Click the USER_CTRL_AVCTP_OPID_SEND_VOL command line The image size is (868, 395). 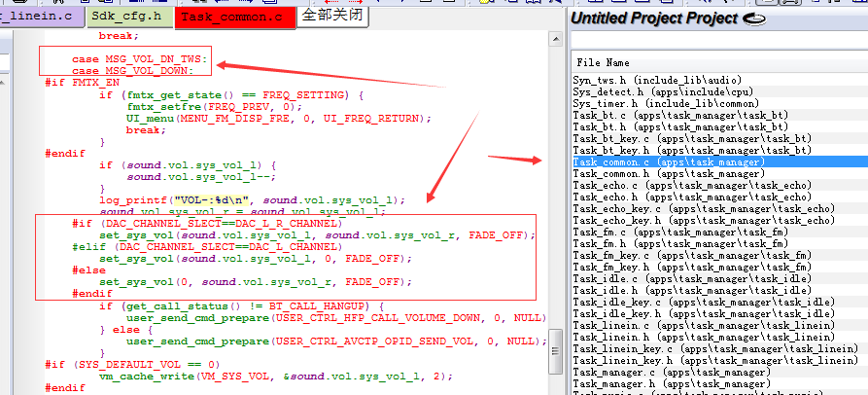(x=336, y=341)
